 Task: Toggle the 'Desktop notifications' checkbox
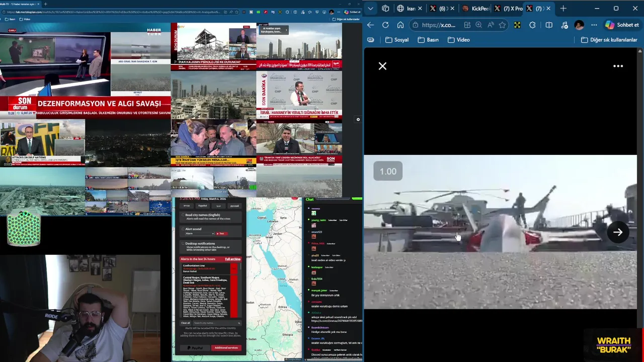(183, 243)
